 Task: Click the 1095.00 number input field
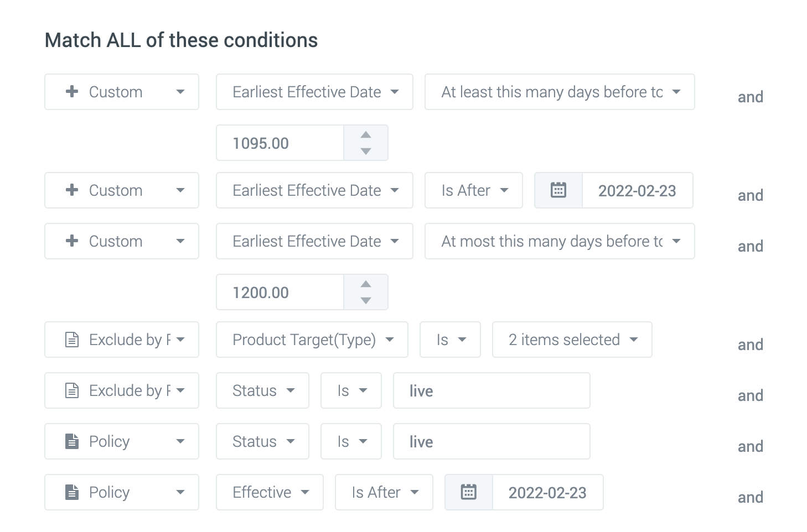tap(280, 143)
